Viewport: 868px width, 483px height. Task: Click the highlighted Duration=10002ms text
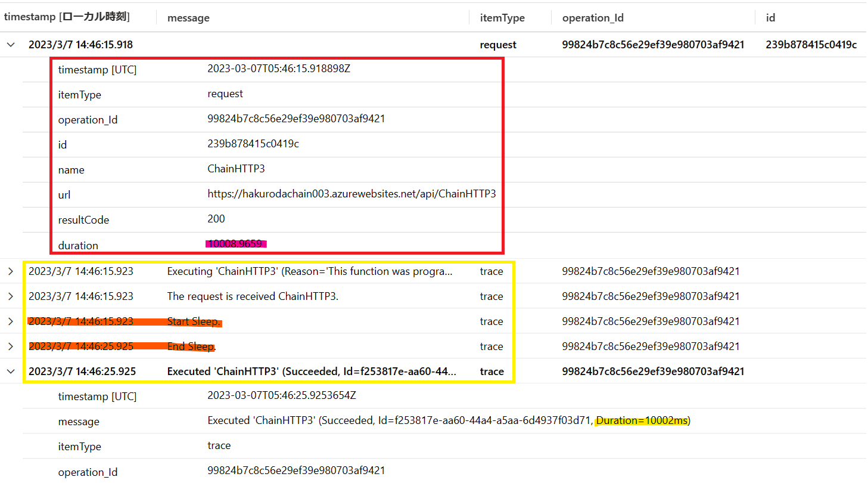coord(642,421)
